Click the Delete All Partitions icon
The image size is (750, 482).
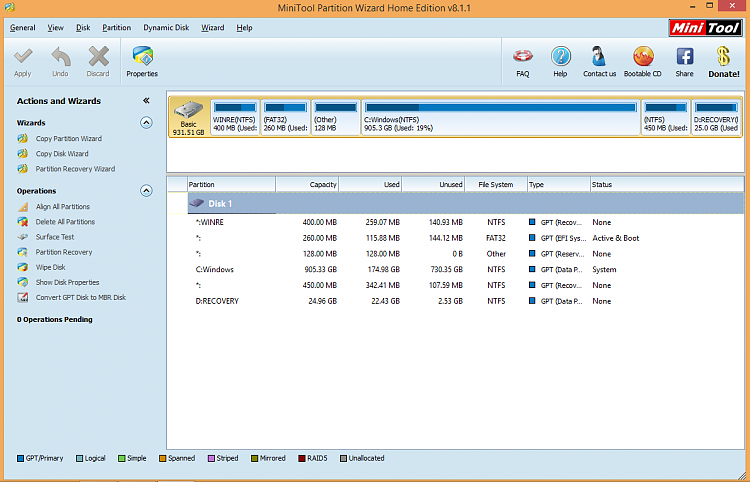22,222
